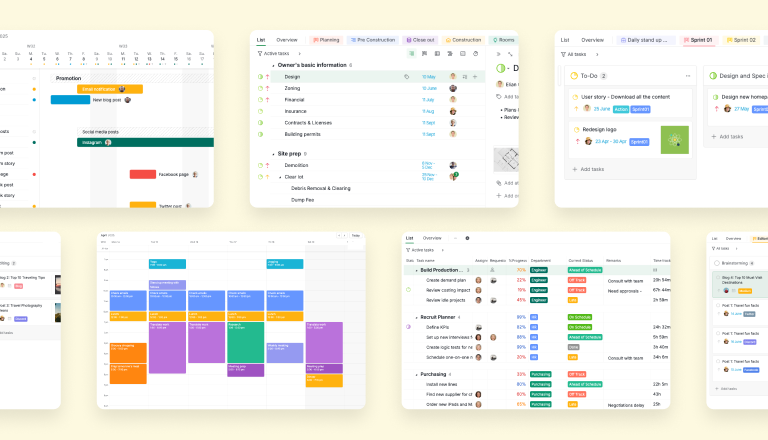Click the settings icon next to Overview tab
Screen dimensions: 768x440
(x=467, y=238)
